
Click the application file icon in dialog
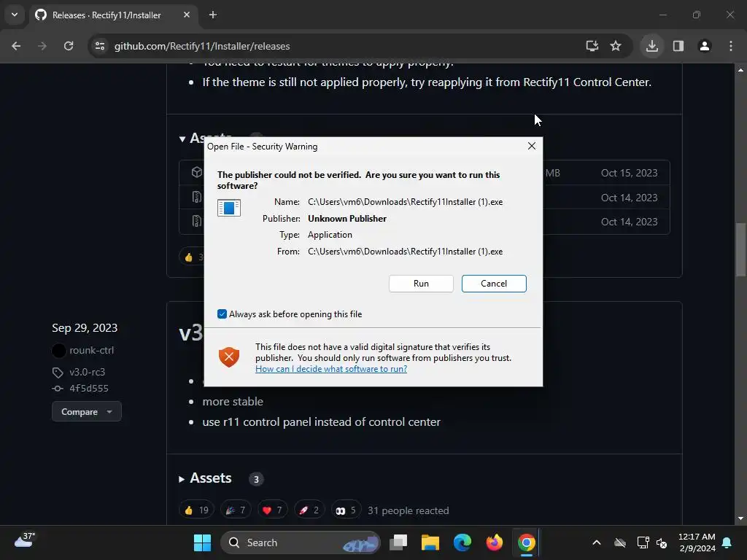tap(228, 208)
